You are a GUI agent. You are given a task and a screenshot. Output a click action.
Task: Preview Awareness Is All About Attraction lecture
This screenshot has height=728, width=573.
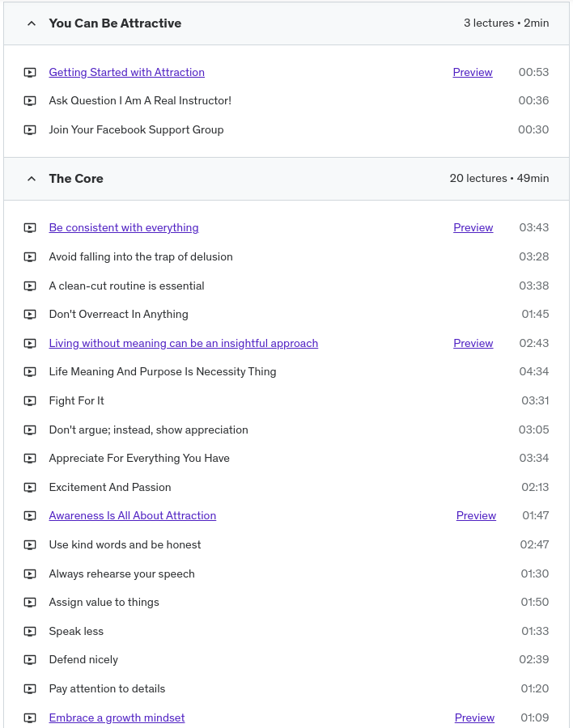[476, 516]
